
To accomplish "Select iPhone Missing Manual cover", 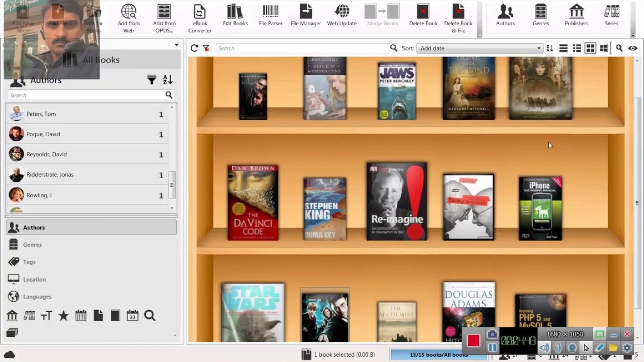I will [x=540, y=208].
